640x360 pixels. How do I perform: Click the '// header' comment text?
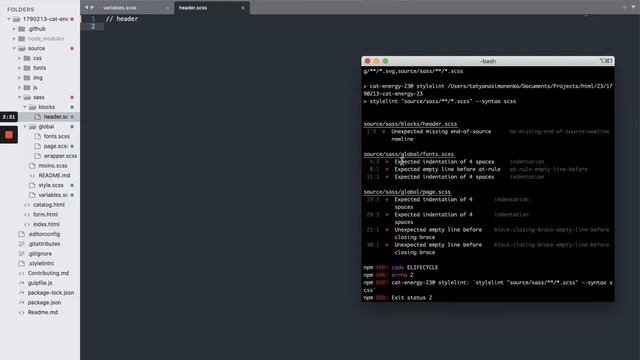[122, 19]
